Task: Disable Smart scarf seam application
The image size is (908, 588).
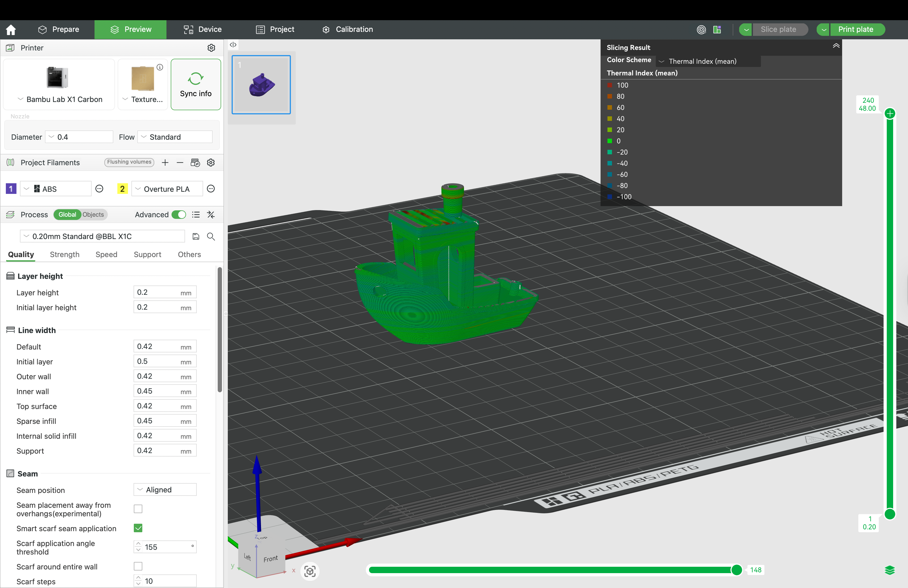Action: coord(138,528)
